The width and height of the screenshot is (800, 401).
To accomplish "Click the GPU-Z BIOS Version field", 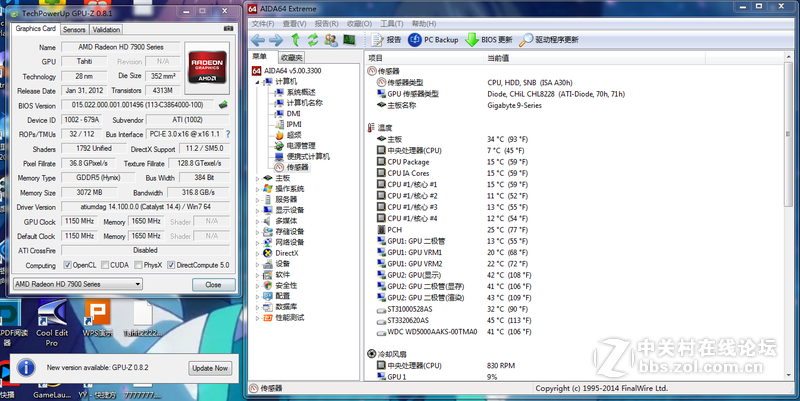I will click(x=138, y=105).
